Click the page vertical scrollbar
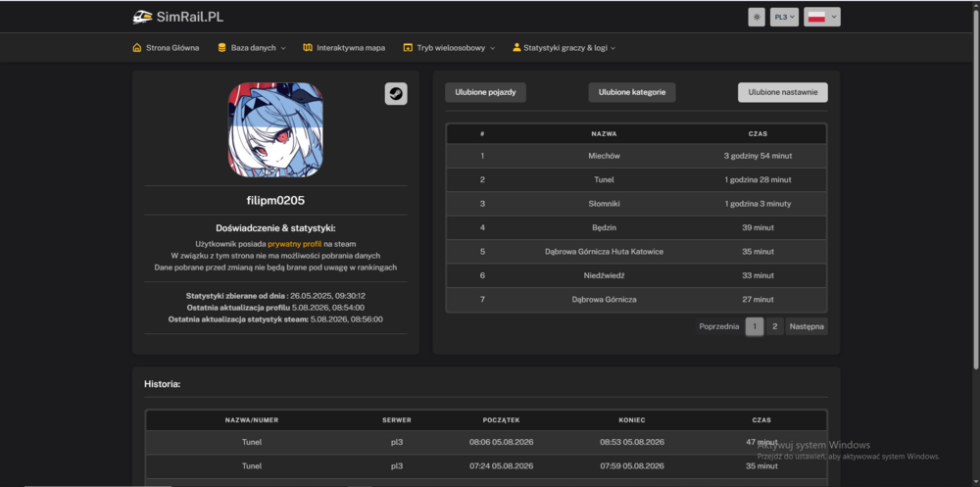Image resolution: width=980 pixels, height=487 pixels. 976,187
